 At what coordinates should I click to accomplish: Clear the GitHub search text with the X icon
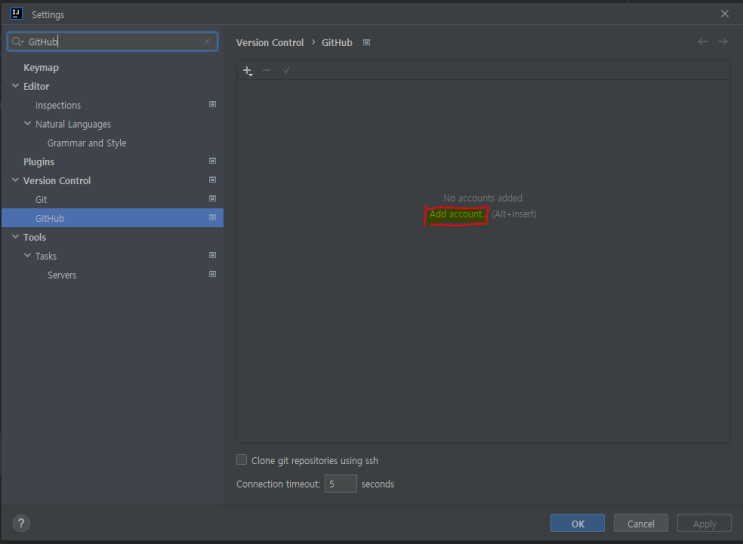207,42
